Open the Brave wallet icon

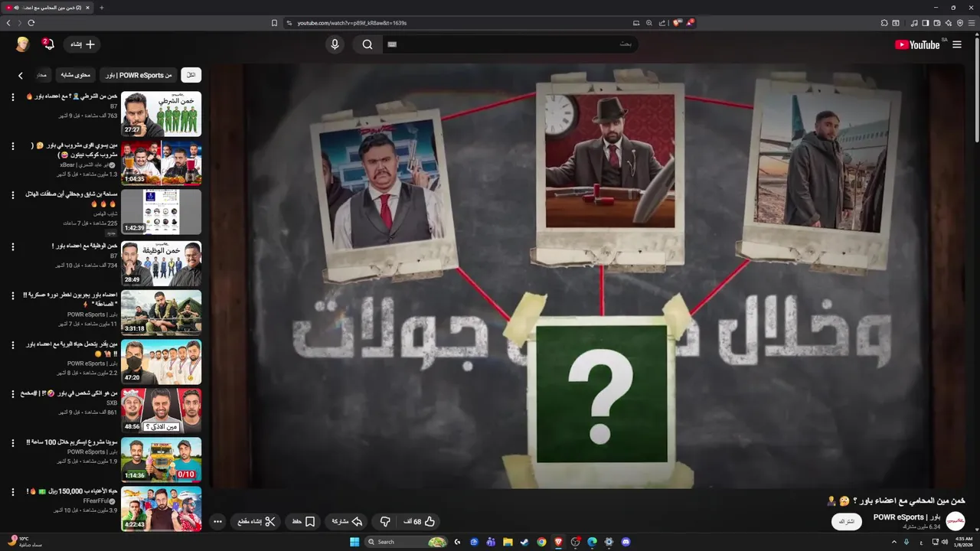click(936, 23)
